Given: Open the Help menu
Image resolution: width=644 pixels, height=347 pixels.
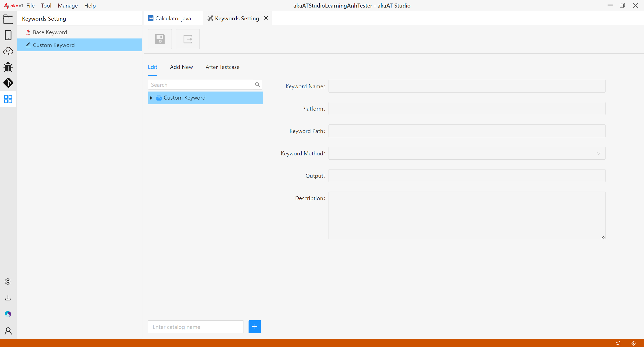Looking at the screenshot, I should [90, 6].
